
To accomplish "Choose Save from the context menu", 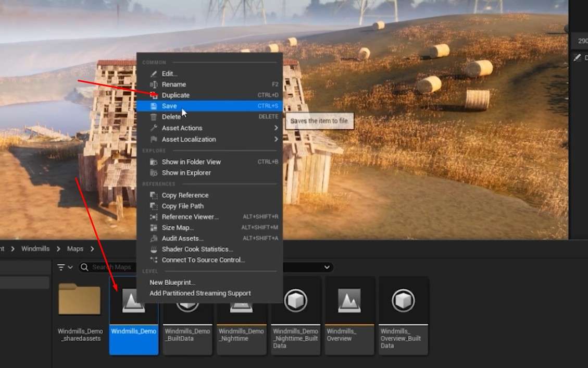I will pos(169,106).
